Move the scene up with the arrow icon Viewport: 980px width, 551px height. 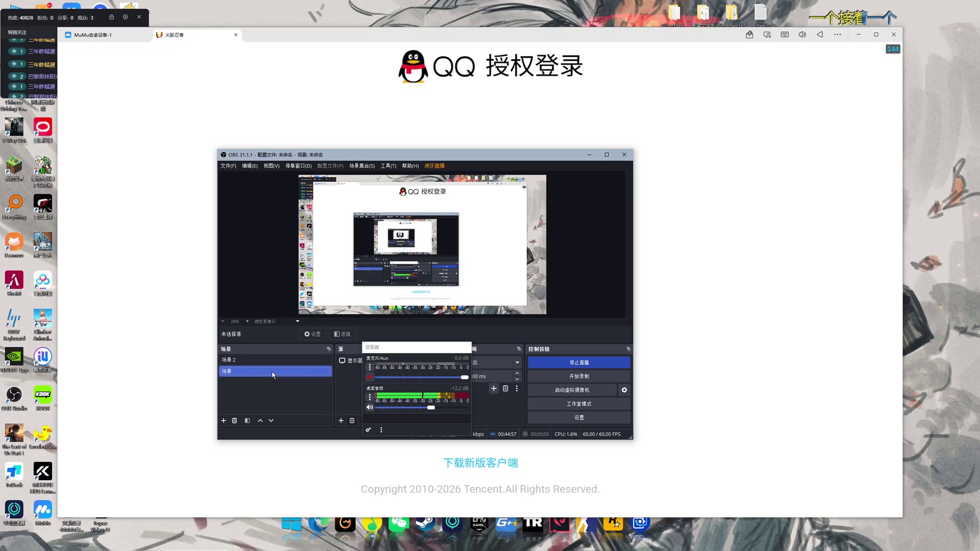260,420
